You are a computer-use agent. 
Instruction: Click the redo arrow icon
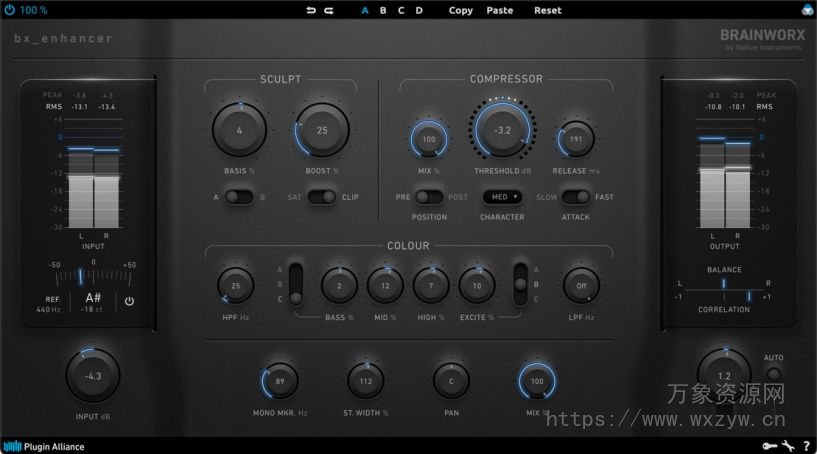(329, 10)
